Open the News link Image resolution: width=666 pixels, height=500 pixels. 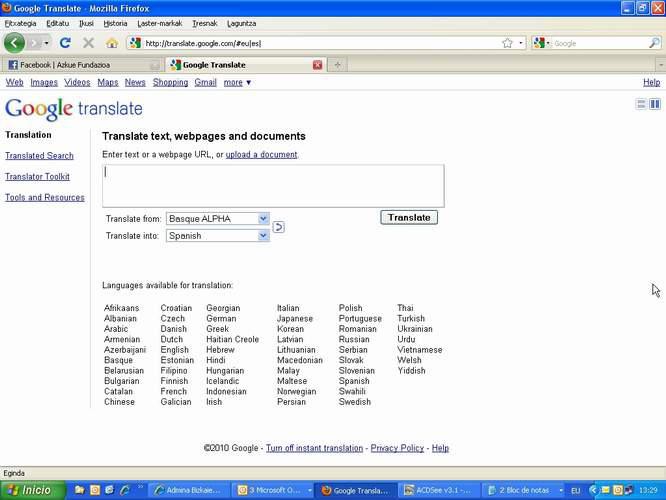tap(135, 82)
